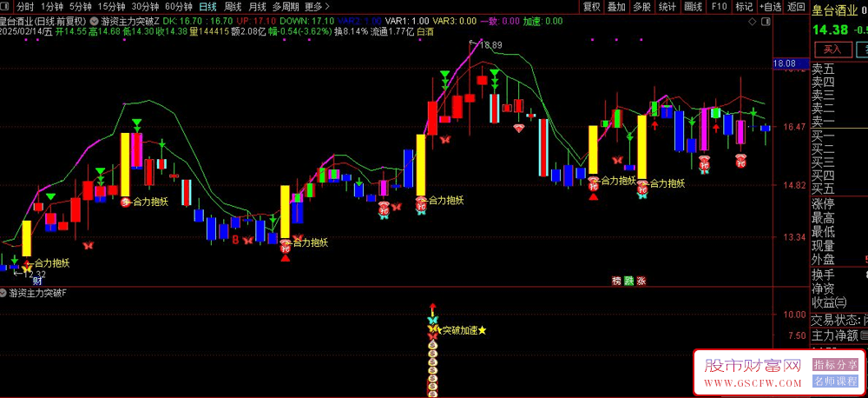868x398 pixels.
Task: Click the 财 marker at chart bottom-left
Action: tap(37, 281)
